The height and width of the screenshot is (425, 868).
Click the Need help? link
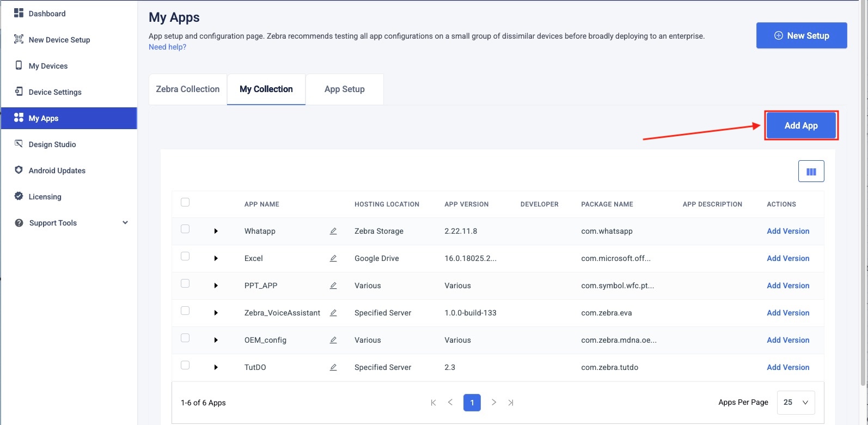click(x=167, y=47)
